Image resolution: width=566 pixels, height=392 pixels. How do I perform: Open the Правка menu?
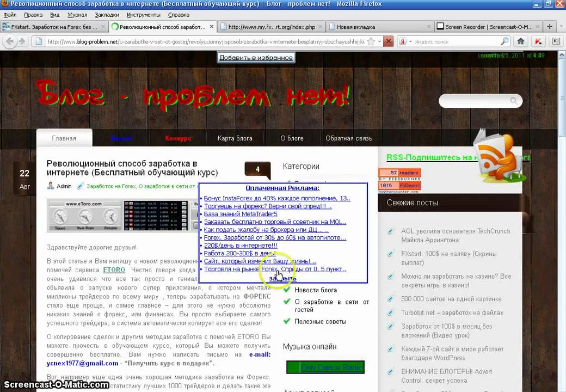[x=33, y=15]
